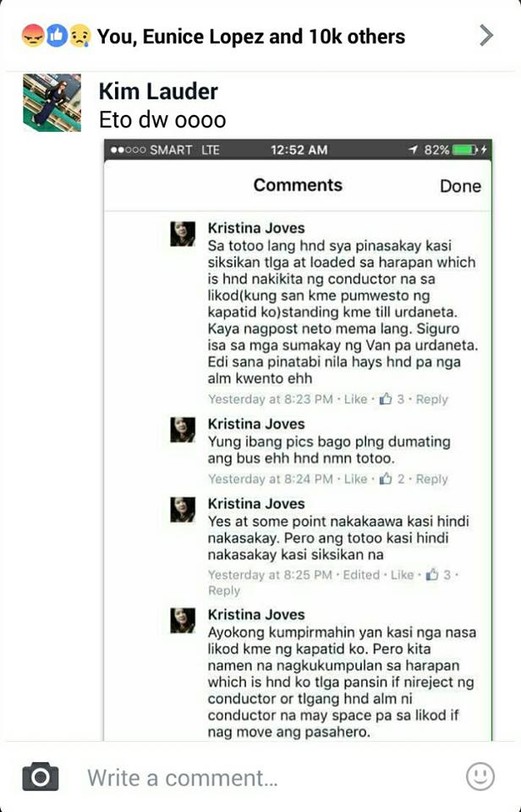The image size is (521, 812).
Task: Tap thumbs-up icon on 8:23 PM comment
Action: click(x=386, y=399)
